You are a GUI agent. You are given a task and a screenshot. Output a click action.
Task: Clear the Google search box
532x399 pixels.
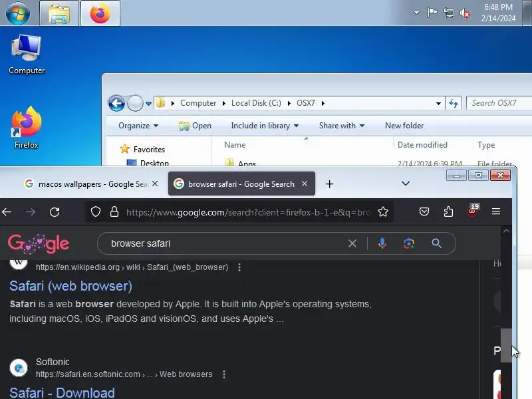[352, 243]
